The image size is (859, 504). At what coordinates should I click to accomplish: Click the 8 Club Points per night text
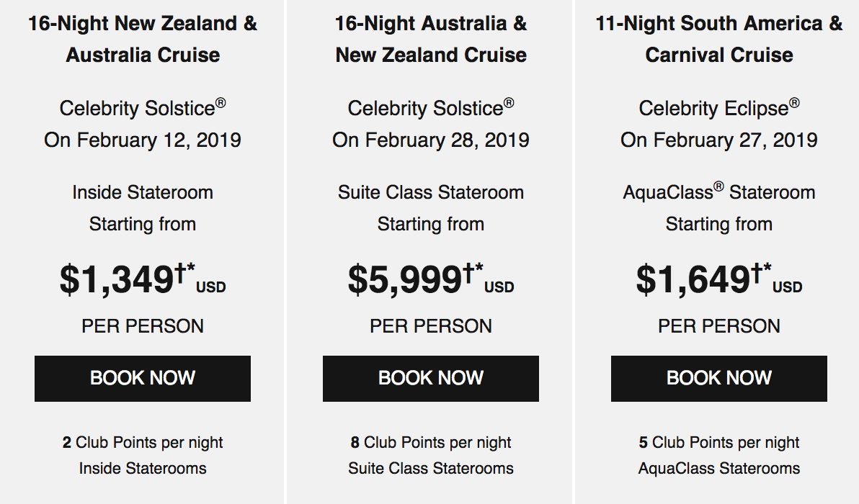pos(431,442)
